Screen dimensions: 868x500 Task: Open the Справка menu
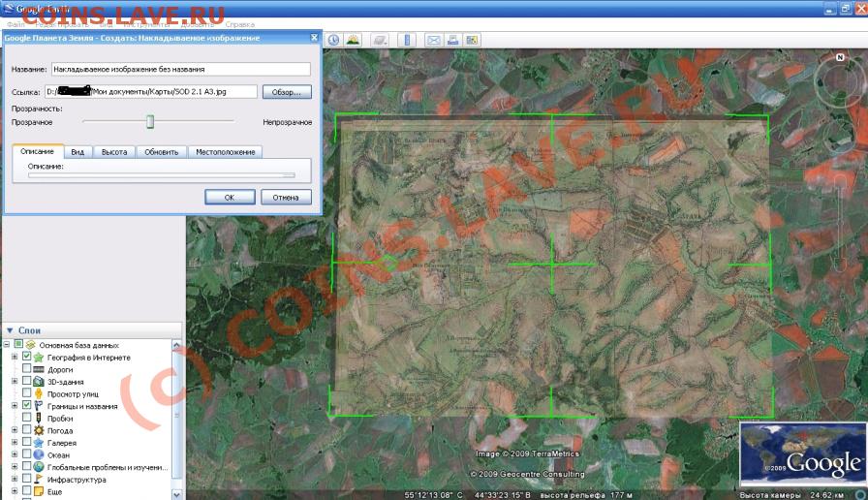239,24
